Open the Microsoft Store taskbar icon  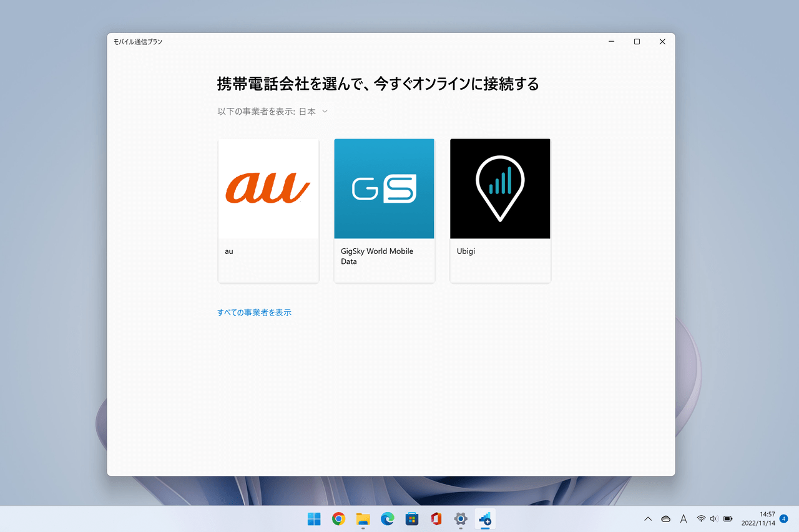tap(411, 519)
